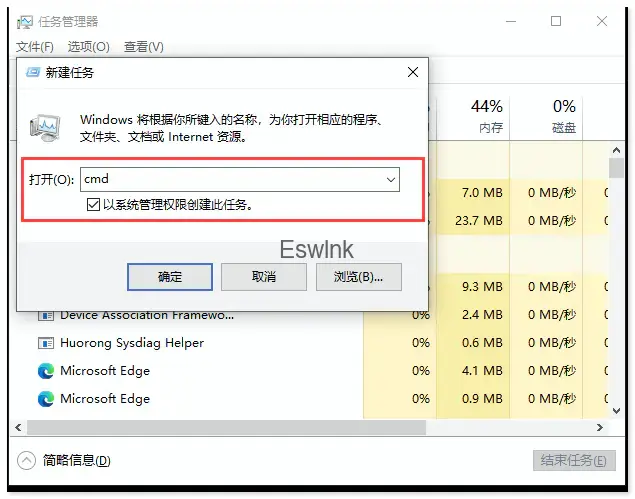The image size is (635, 499).
Task: Sort by the 内存 column header
Action: point(490,116)
